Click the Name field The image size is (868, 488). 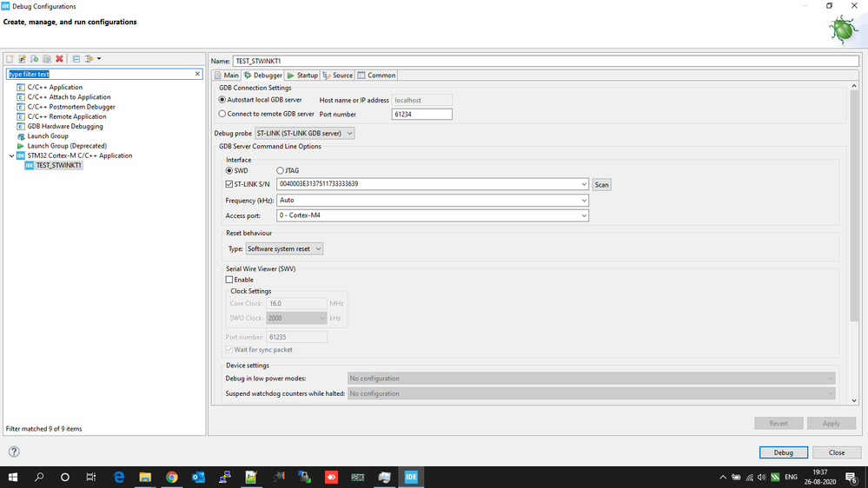click(x=546, y=61)
